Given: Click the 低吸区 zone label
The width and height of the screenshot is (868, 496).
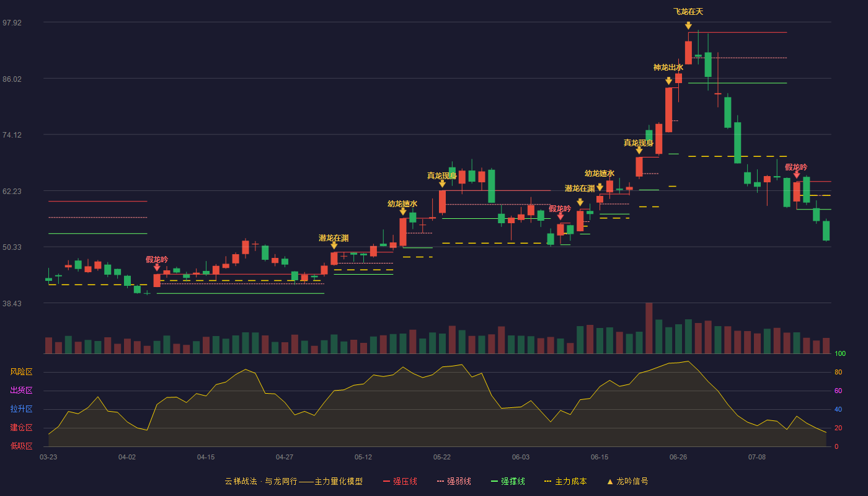Looking at the screenshot, I should pyautogui.click(x=21, y=446).
